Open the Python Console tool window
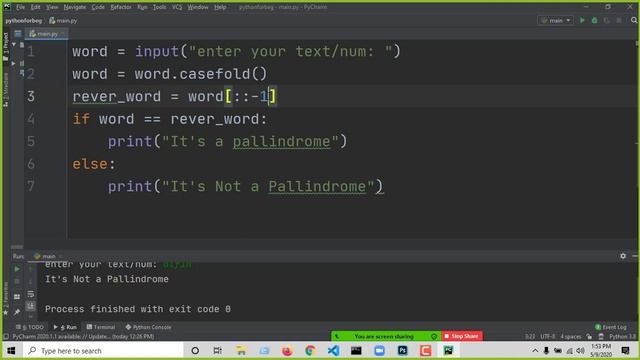Screen dimensions: 640x360 [x=149, y=327]
